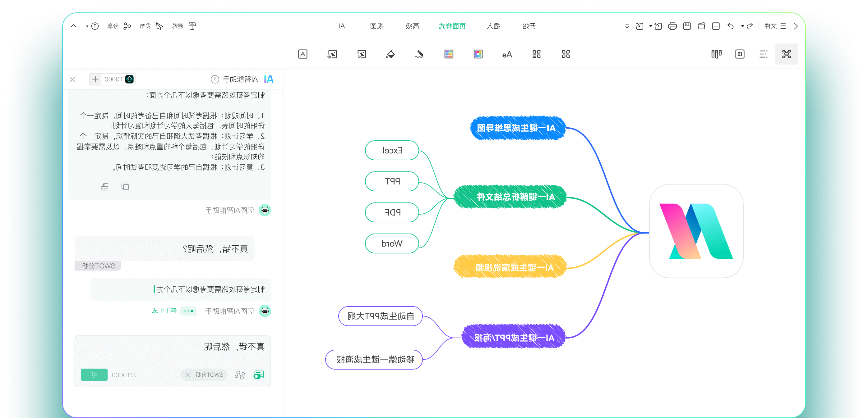This screenshot has height=418, width=868.
Task: Click the 分享 share button
Action: coord(119,26)
